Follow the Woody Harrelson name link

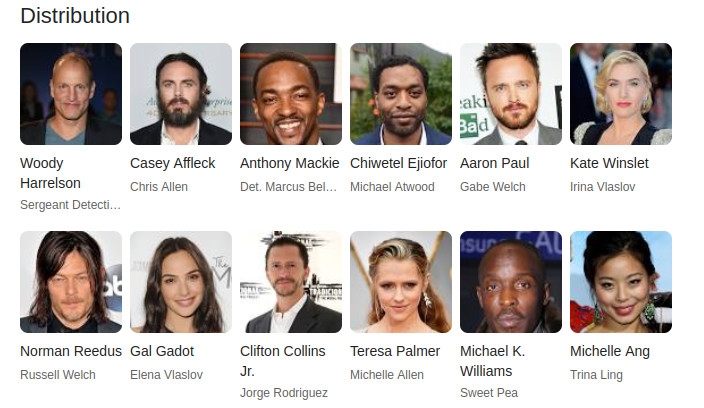(50, 173)
